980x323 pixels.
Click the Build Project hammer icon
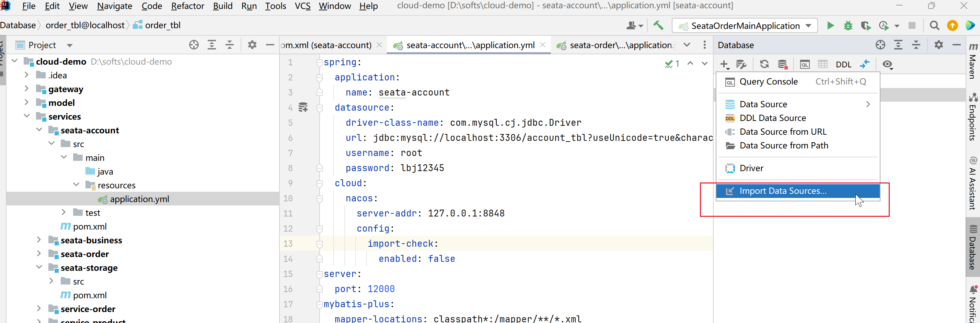(x=658, y=25)
